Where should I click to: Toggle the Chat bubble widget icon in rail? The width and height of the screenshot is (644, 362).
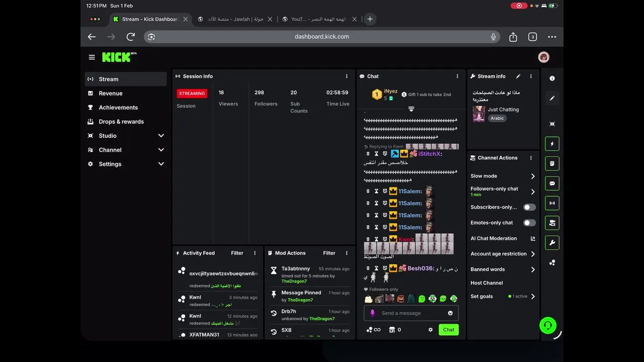(552, 184)
